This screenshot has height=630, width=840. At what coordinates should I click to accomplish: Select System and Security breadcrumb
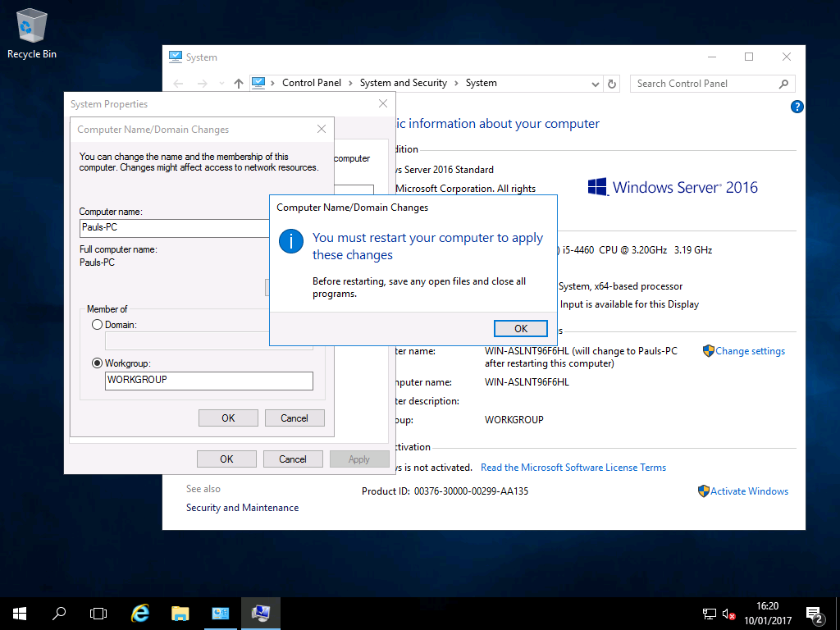tap(404, 83)
